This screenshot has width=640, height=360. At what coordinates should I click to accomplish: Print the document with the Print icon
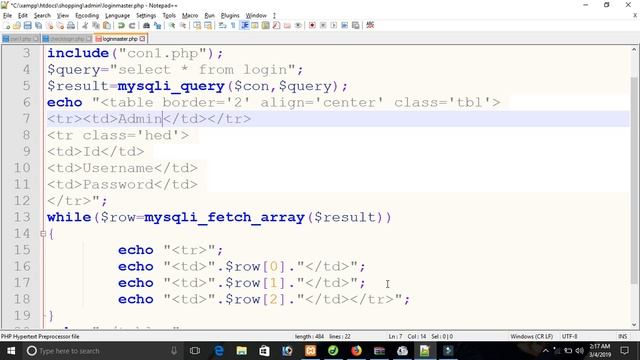tap(71, 25)
